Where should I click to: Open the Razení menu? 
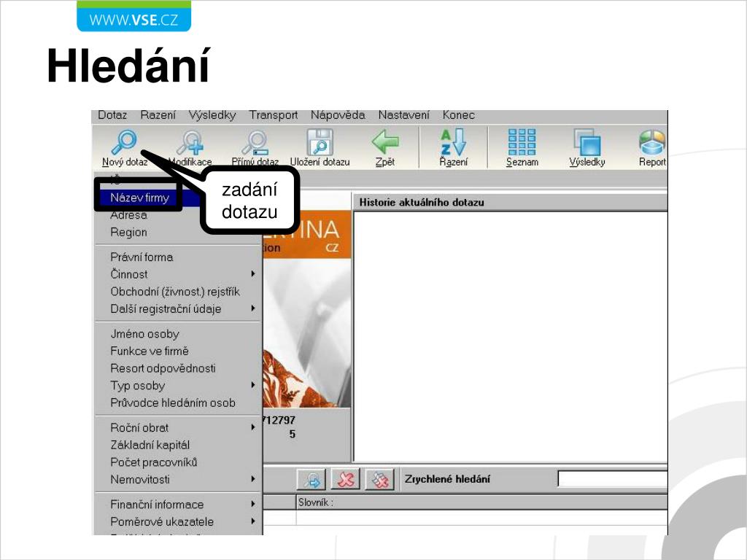pos(158,115)
